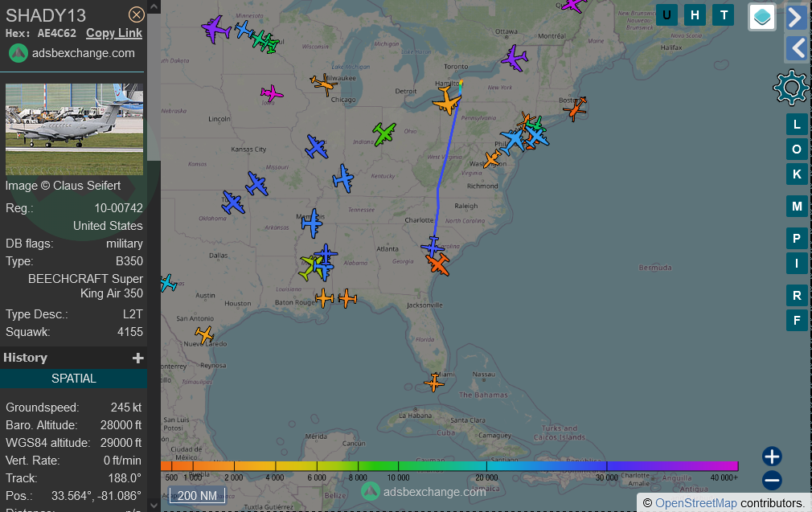Select the position 33.564°, -81.086°
This screenshot has width=812, height=512.
pos(96,496)
